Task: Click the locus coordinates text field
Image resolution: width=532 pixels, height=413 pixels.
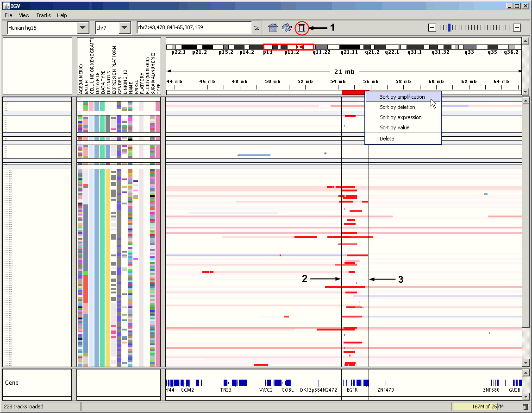Action: (x=194, y=28)
